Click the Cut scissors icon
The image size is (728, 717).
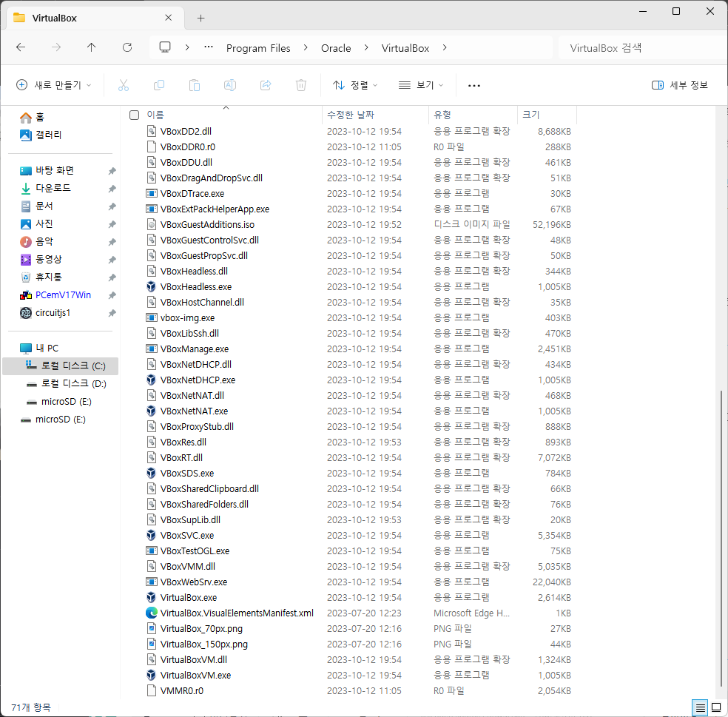point(123,85)
